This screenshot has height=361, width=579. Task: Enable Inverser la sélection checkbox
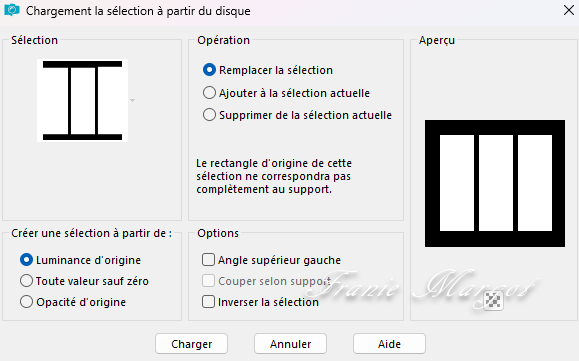[208, 302]
